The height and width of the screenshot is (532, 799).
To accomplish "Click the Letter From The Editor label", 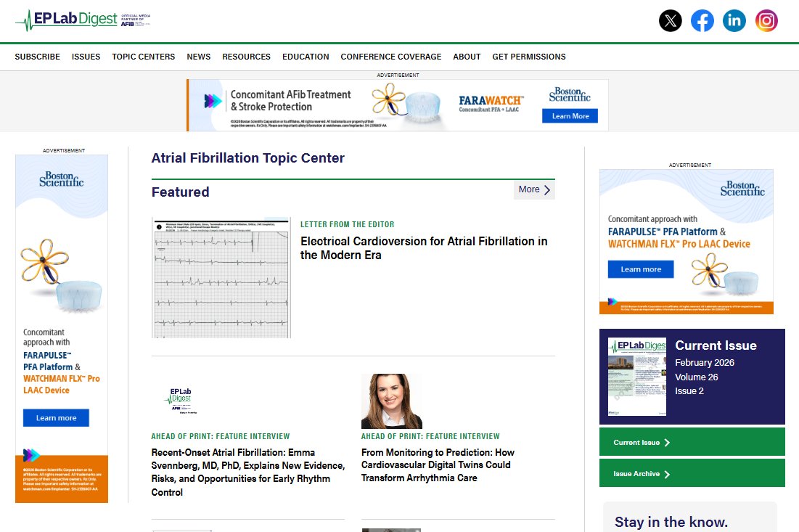I will click(347, 224).
